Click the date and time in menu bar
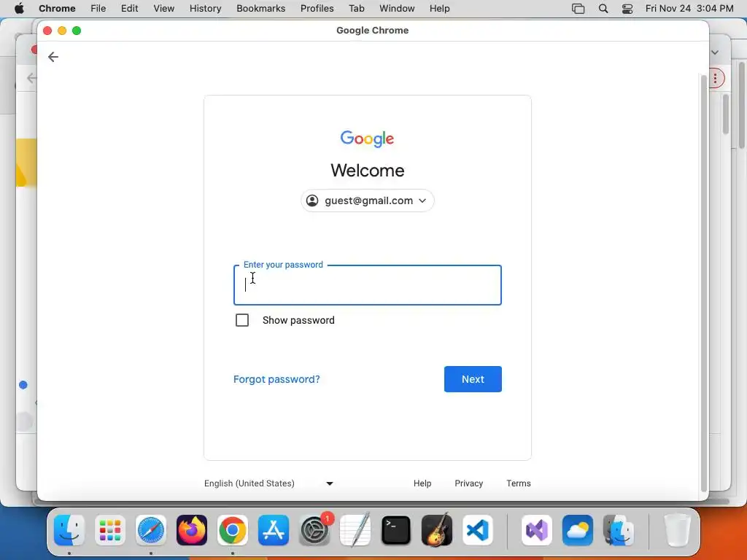 click(x=689, y=8)
